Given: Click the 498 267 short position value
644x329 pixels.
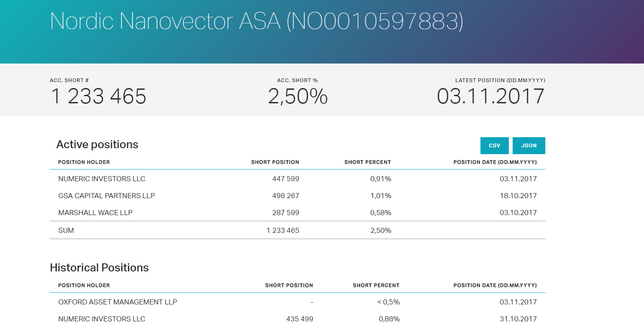Looking at the screenshot, I should pyautogui.click(x=285, y=196).
